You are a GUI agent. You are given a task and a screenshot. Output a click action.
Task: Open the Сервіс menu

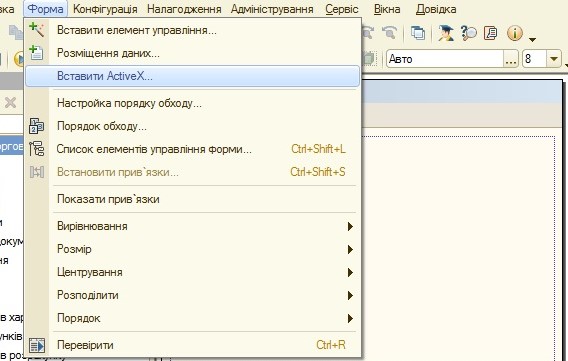pyautogui.click(x=342, y=9)
